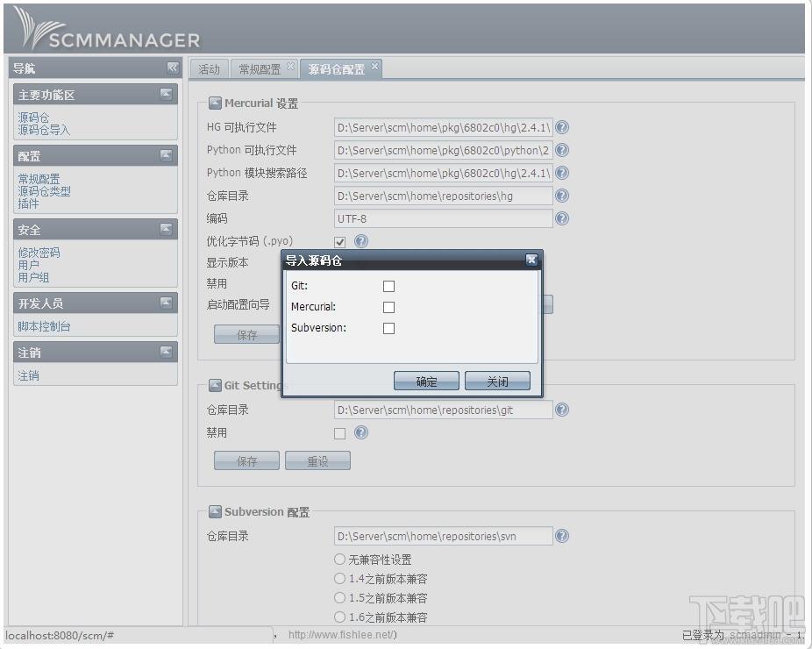Viewport: 812px width, 649px height.
Task: Click help icon next to HG executable field
Action: 562,127
